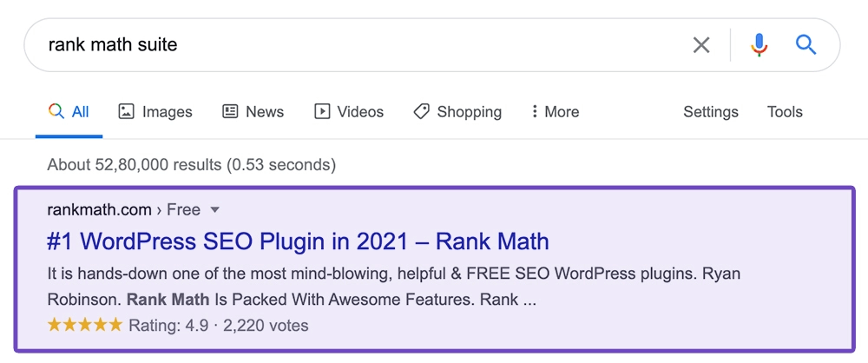Clear the search query with the X icon

click(701, 44)
